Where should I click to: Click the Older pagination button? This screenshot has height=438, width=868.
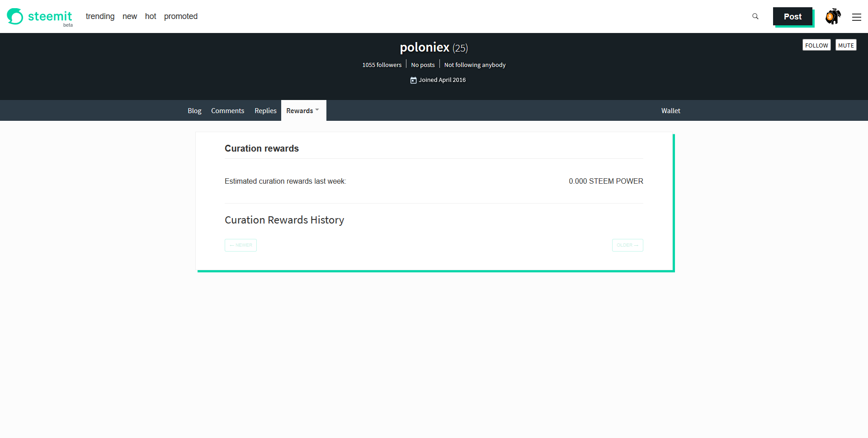(627, 245)
